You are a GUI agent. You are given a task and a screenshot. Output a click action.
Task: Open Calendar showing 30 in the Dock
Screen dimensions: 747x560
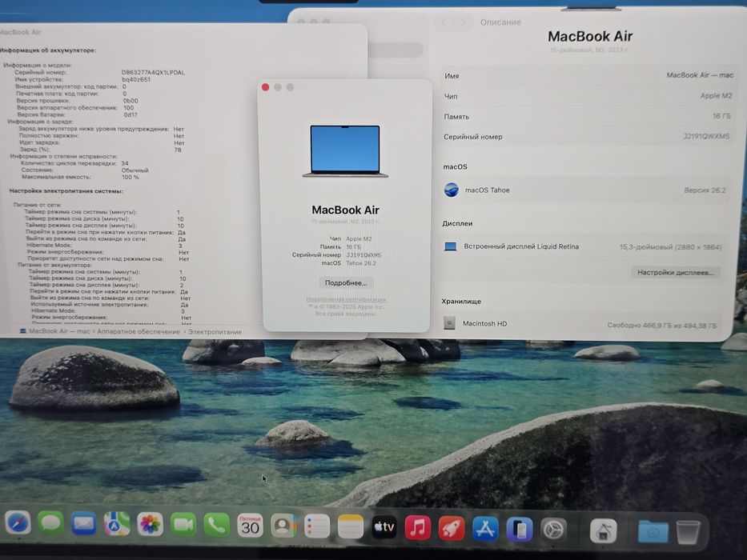pyautogui.click(x=250, y=526)
